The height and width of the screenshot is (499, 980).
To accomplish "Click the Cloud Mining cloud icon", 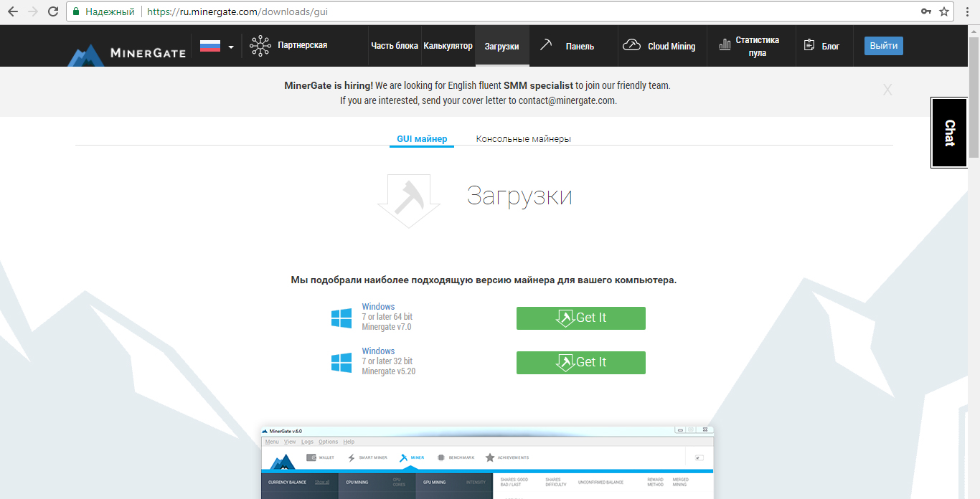I will (x=631, y=46).
